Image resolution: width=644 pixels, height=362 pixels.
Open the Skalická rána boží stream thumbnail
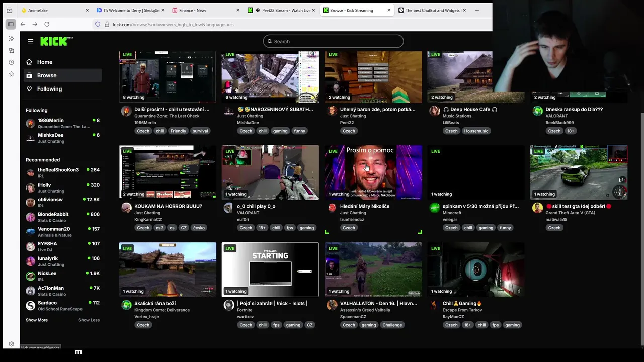click(x=168, y=269)
